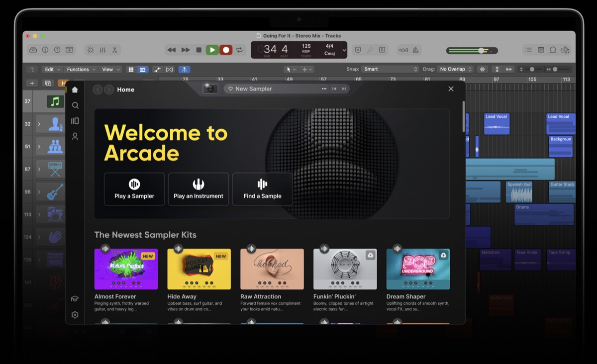Open the Functions menu
The height and width of the screenshot is (364, 597).
(81, 70)
